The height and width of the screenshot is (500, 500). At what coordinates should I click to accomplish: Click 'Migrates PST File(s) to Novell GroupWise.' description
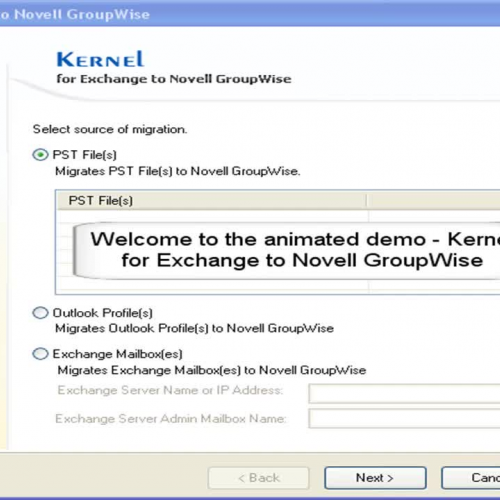tap(178, 171)
